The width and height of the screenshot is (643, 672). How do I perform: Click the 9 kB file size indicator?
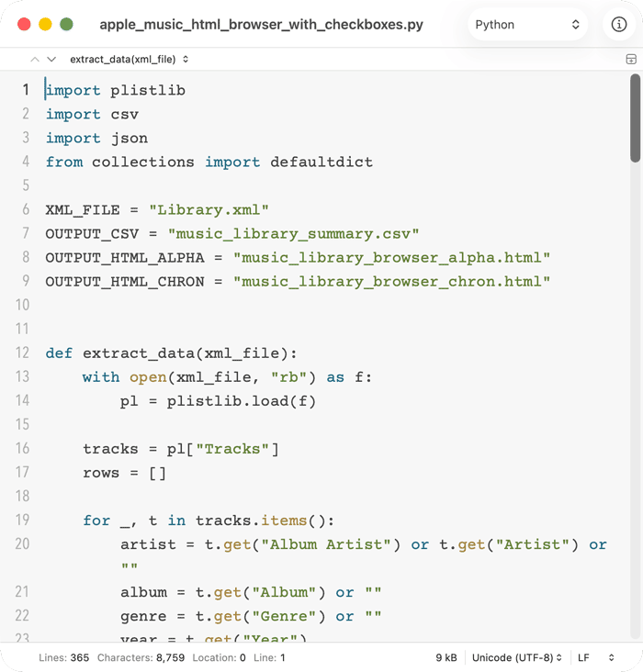pyautogui.click(x=446, y=657)
